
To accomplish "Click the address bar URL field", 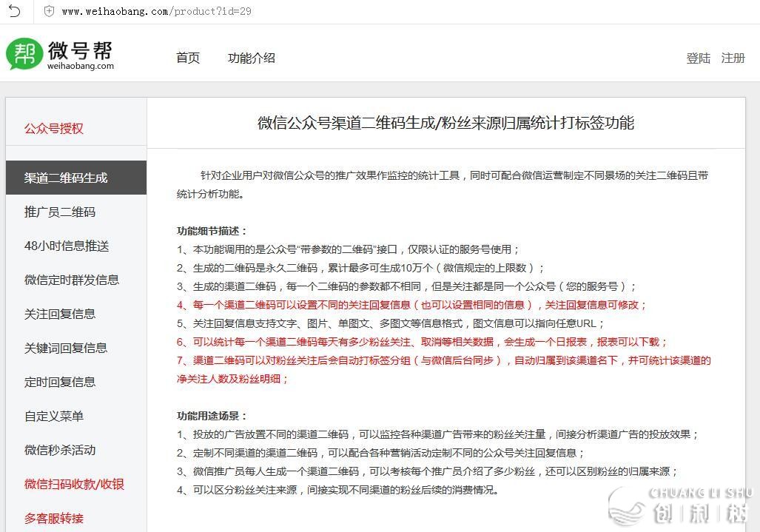I will click(x=156, y=11).
